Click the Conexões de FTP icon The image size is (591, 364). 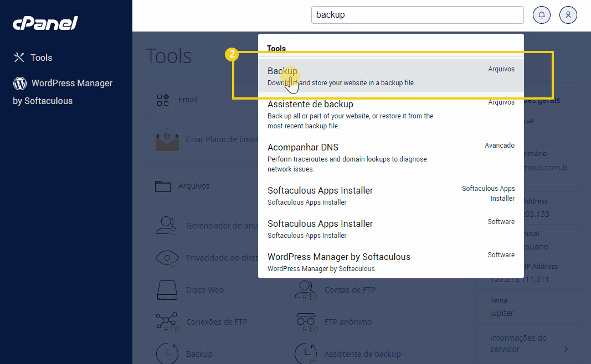[x=167, y=322]
